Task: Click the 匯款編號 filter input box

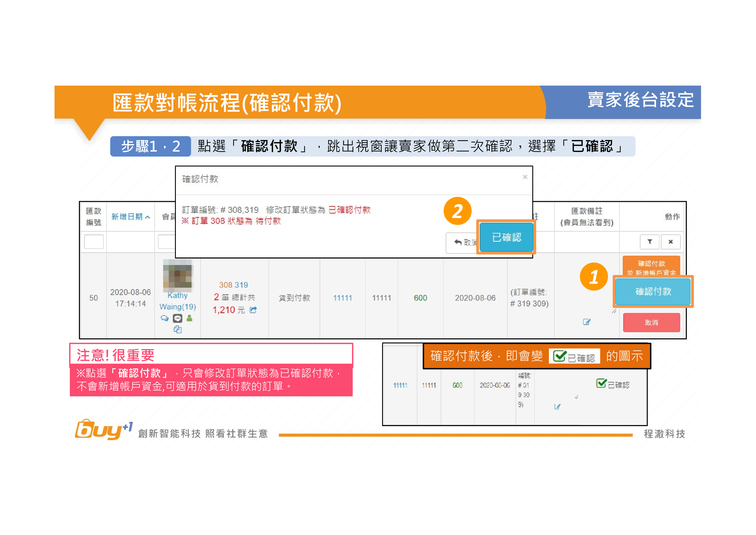Action: pyautogui.click(x=94, y=242)
